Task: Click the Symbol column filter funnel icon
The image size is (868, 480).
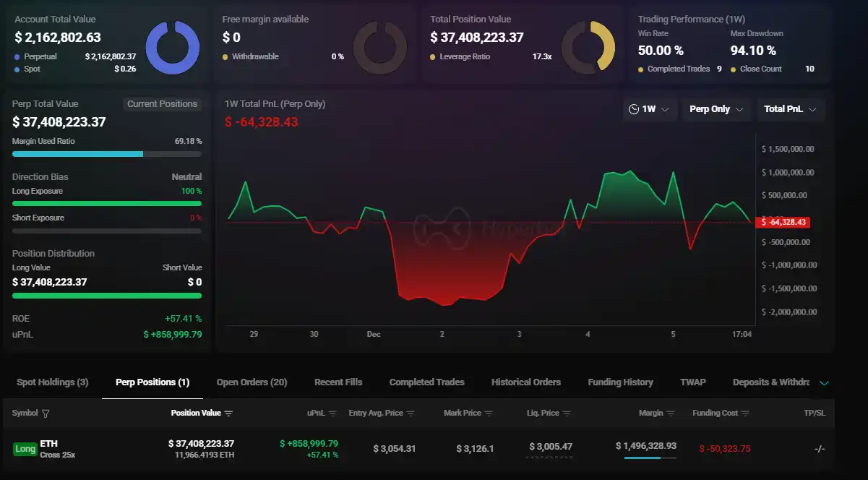Action: click(x=46, y=413)
